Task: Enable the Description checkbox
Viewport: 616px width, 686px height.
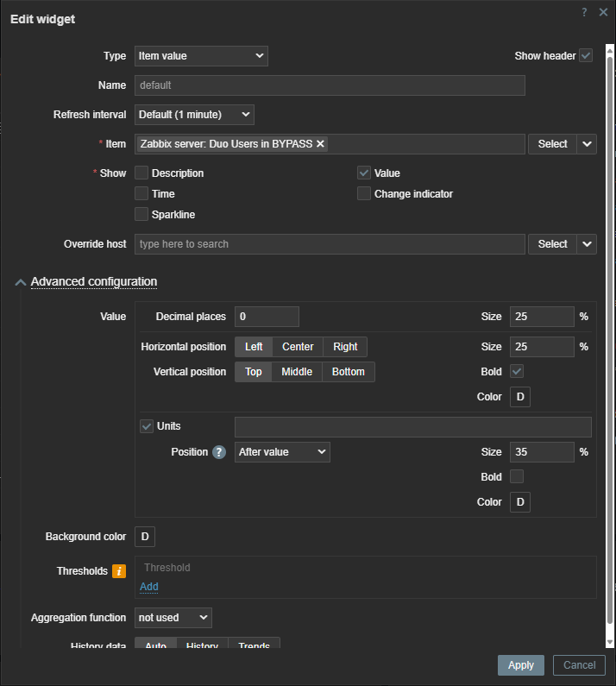Action: (x=142, y=173)
